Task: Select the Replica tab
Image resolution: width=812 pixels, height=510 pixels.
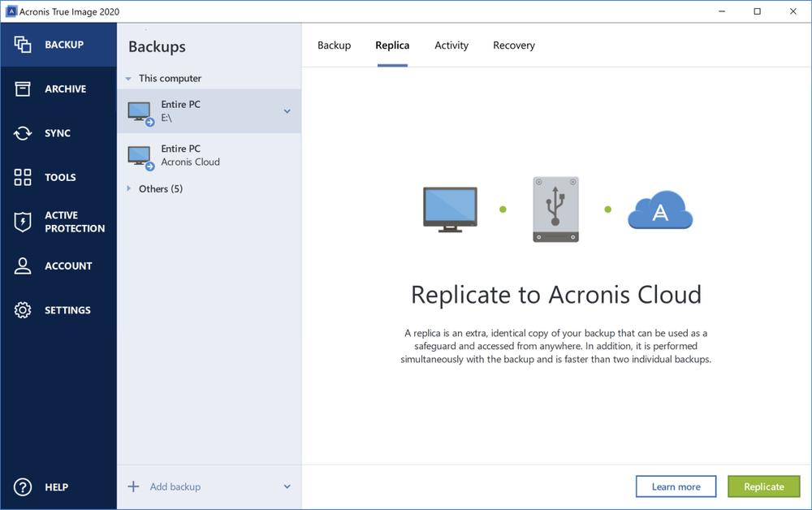Action: [392, 45]
